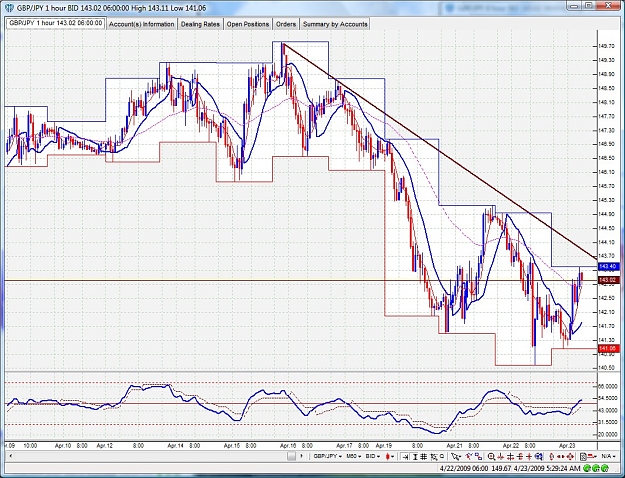Expand the GBP/JPY symbol dropdown

pos(328,456)
